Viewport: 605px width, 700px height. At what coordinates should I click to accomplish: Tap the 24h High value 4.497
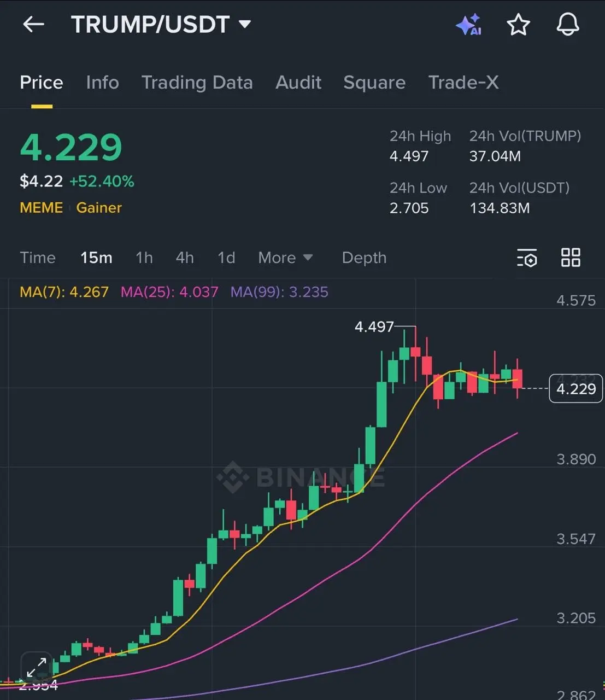pyautogui.click(x=409, y=156)
